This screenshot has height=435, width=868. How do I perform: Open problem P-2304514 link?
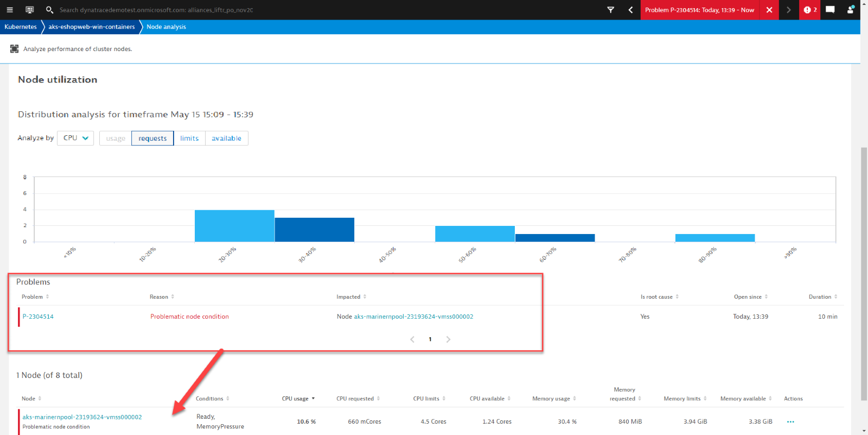pyautogui.click(x=38, y=317)
